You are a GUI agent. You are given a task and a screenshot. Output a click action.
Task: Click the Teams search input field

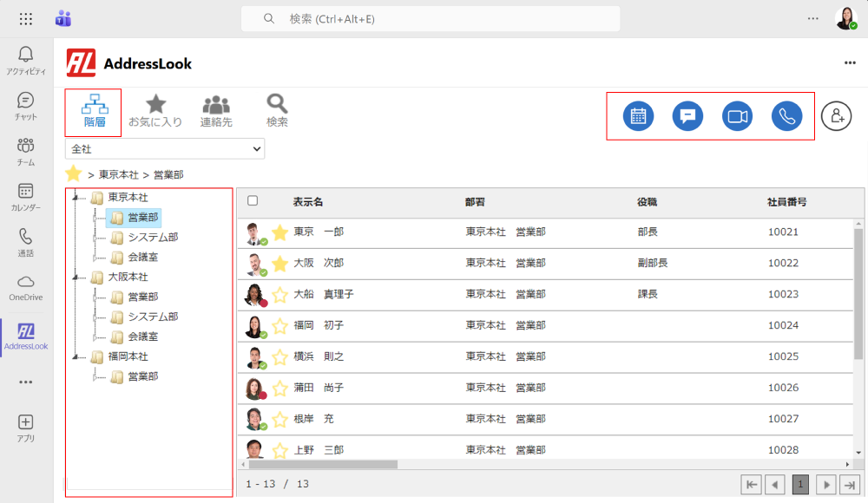(x=431, y=19)
